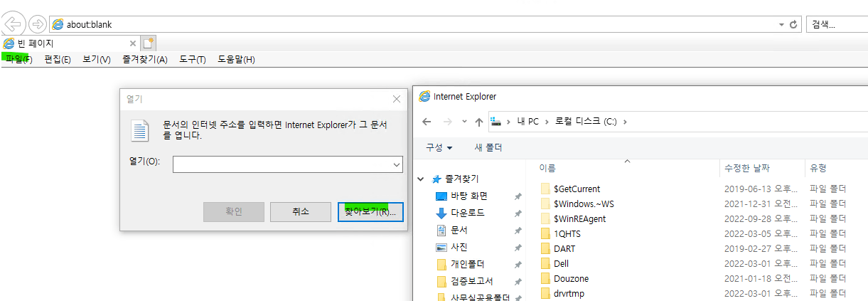Open a new tab with the new-tab button
The height and width of the screenshot is (301, 868).
pyautogui.click(x=149, y=43)
